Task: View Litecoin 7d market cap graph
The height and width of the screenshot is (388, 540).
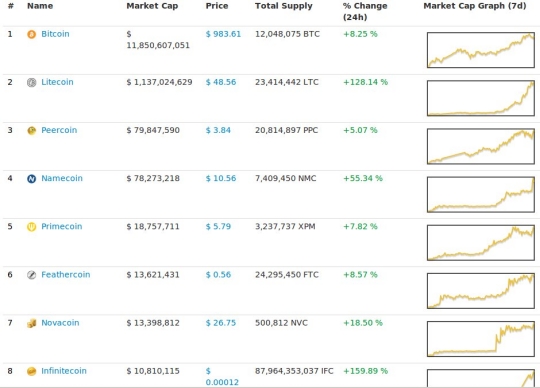Action: (x=481, y=98)
